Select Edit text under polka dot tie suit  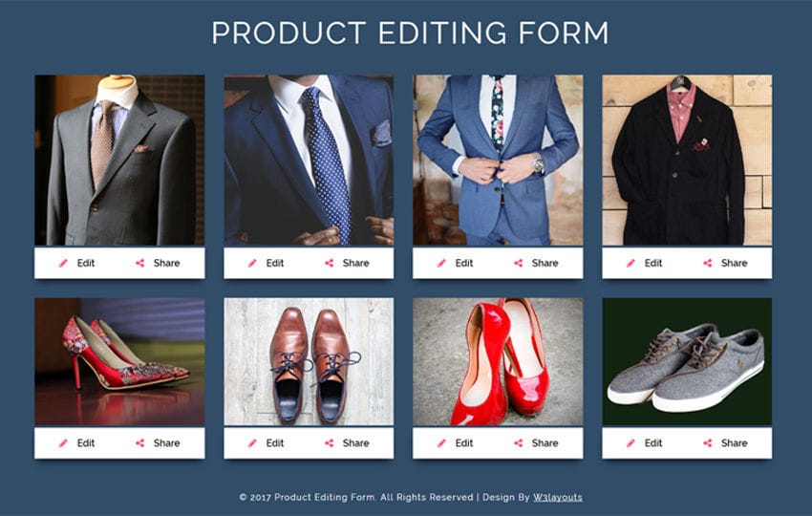[274, 263]
